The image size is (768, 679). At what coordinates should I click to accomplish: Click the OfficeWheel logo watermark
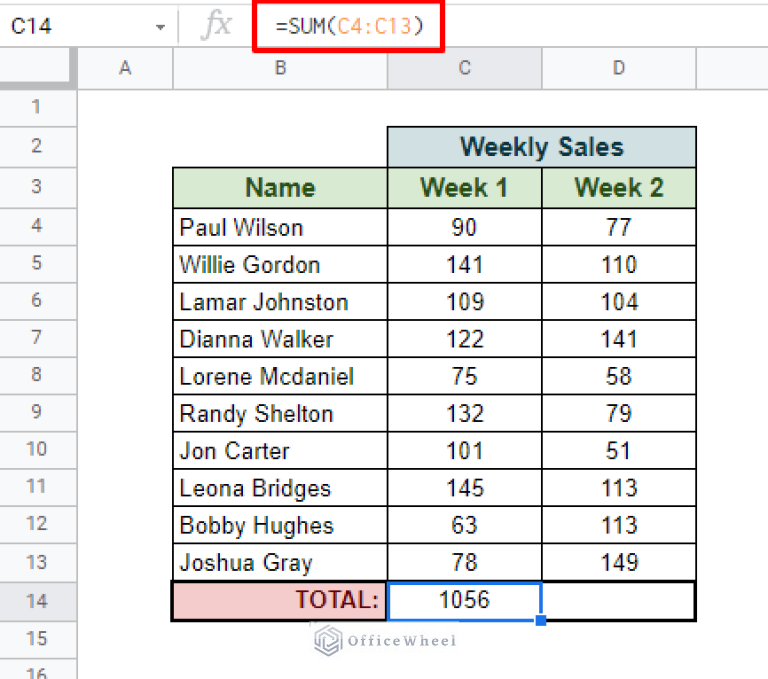pos(385,641)
